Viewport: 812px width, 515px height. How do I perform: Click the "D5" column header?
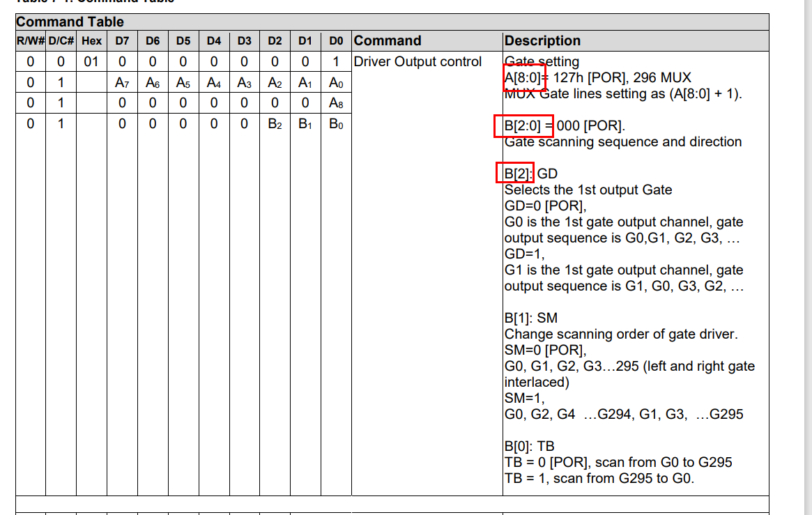coord(183,41)
